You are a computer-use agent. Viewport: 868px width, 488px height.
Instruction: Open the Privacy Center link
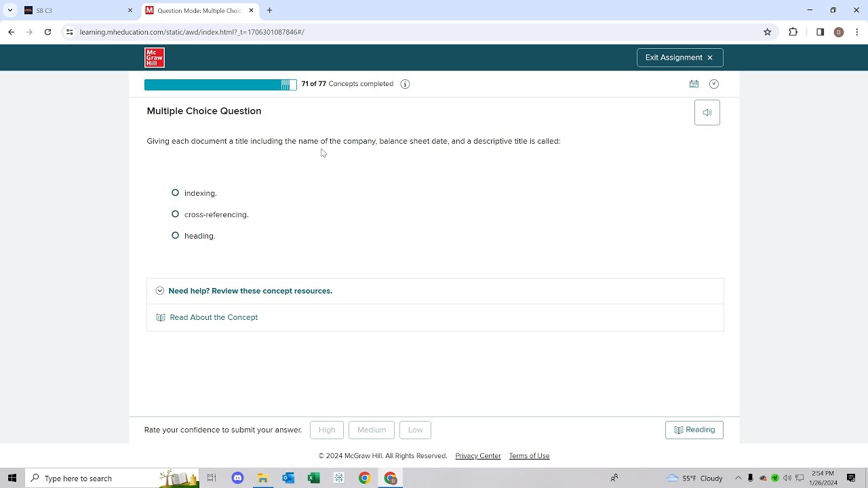tap(478, 456)
